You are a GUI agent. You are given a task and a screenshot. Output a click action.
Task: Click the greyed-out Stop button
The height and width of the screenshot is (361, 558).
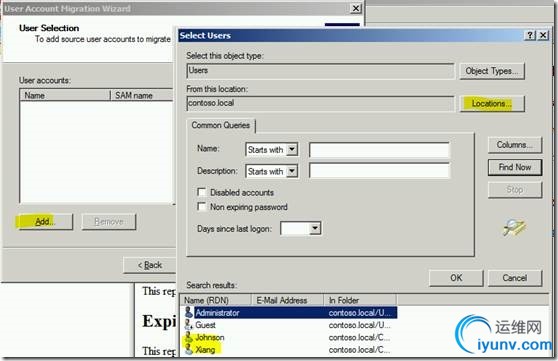point(515,189)
